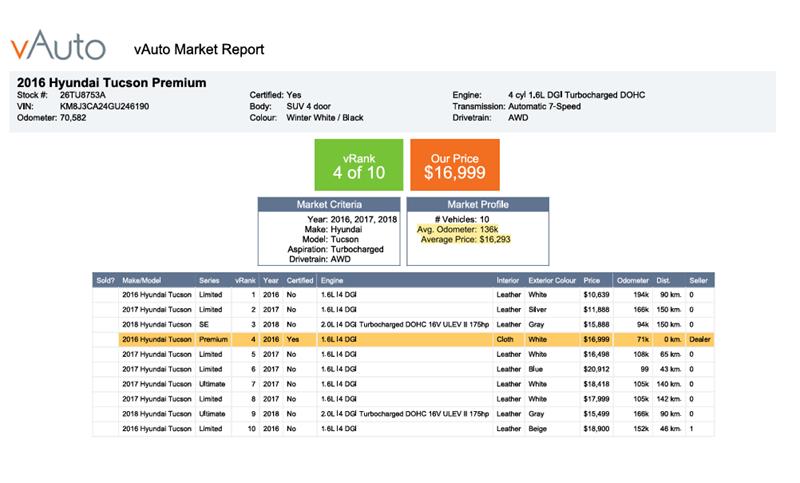The image size is (800, 483).
Task: Click the 152k odometer cell
Action: coord(641,428)
